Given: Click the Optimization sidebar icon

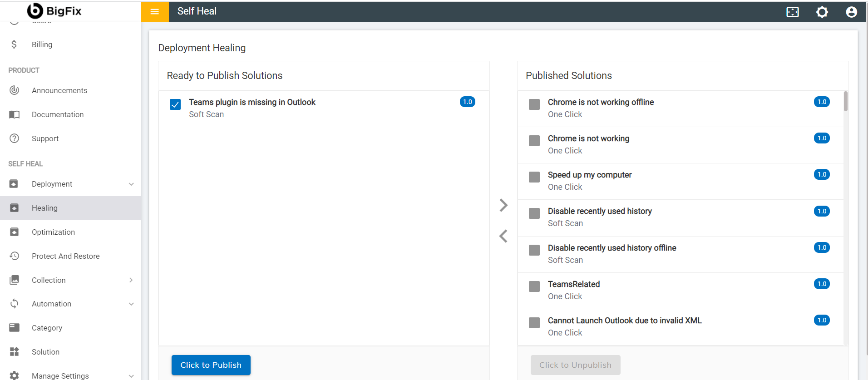Looking at the screenshot, I should coord(15,232).
